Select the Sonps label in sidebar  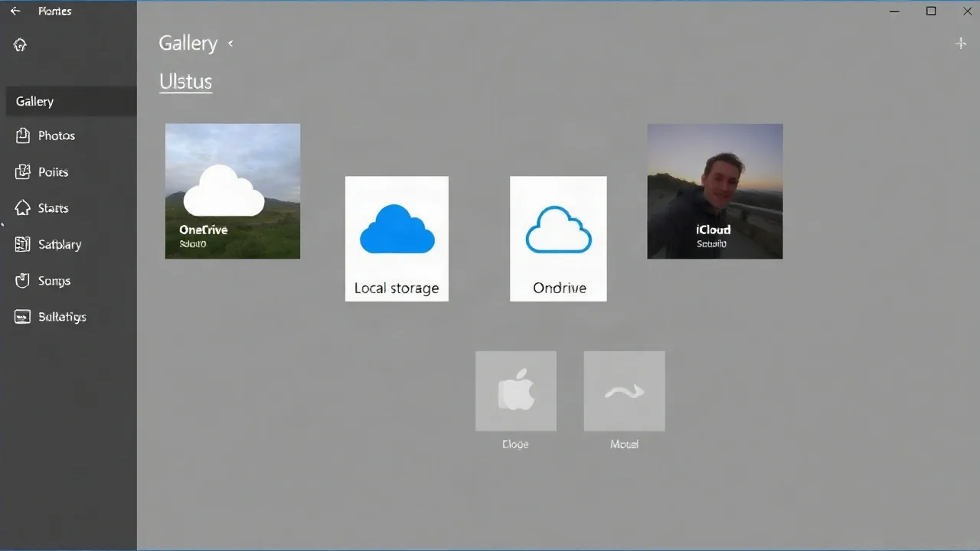coord(54,281)
